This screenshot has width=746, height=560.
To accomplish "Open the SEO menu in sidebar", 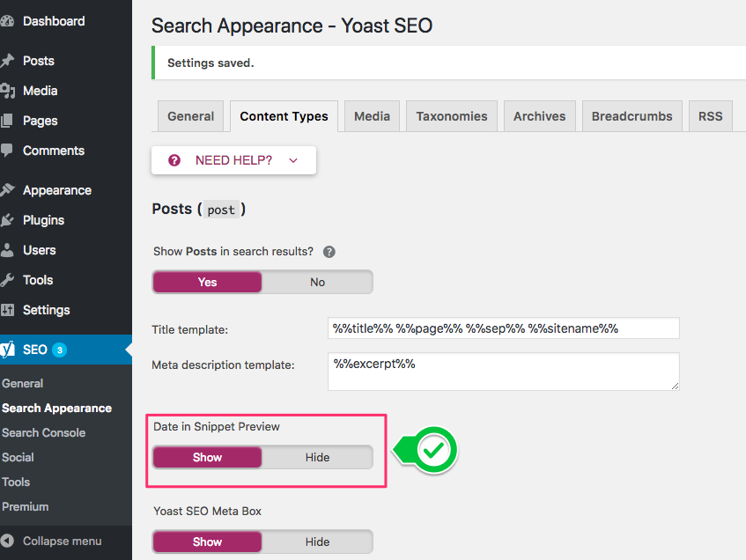I will point(35,350).
